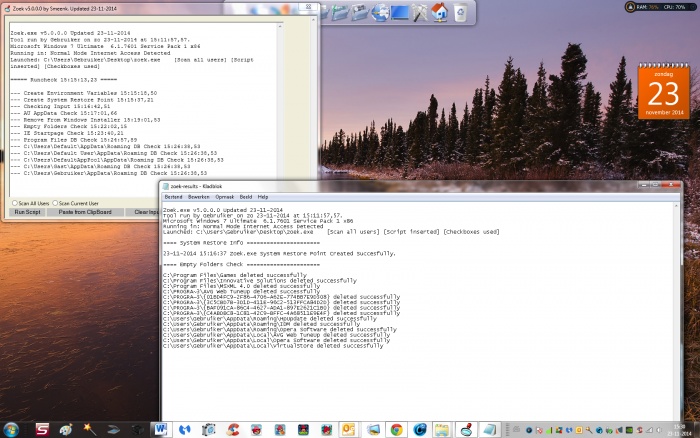Screen dimensions: 700x438
Task: Click the Run Script button
Action: [x=28, y=212]
